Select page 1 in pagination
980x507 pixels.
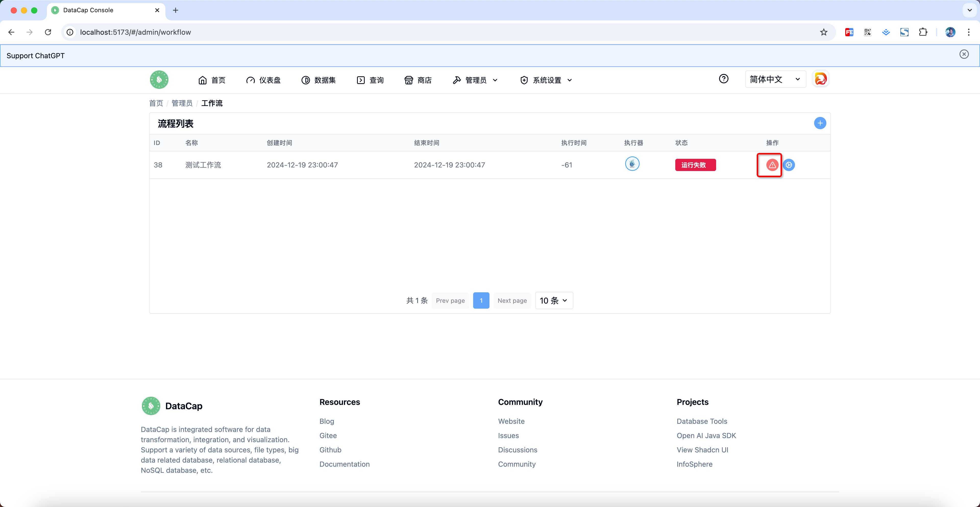481,300
